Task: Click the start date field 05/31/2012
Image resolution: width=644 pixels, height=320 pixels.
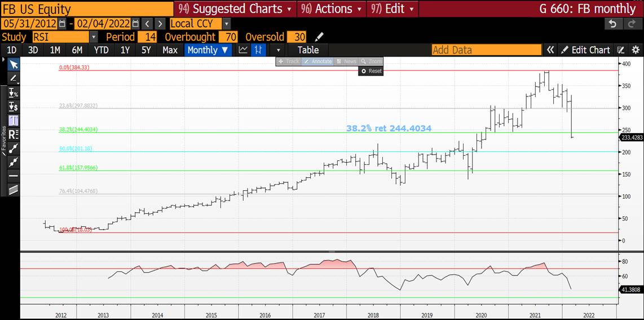Action: (x=29, y=23)
